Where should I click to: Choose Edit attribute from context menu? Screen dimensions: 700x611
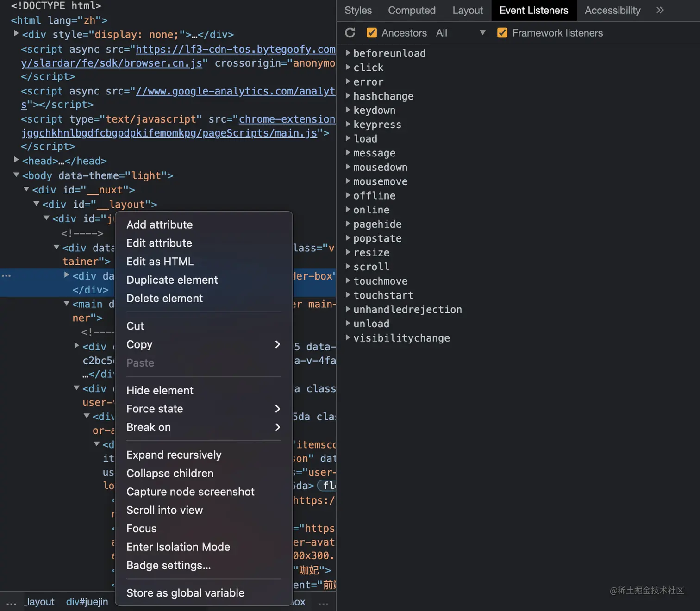point(204,243)
